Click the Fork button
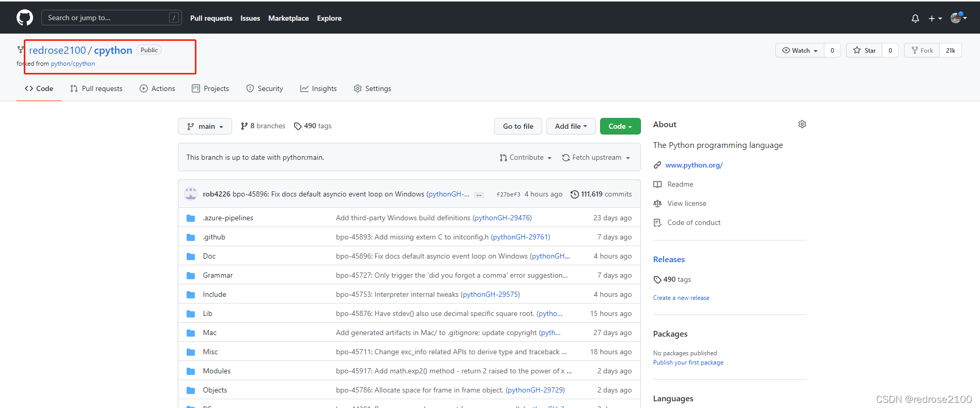Screen dimensions: 980x408 click(x=922, y=50)
